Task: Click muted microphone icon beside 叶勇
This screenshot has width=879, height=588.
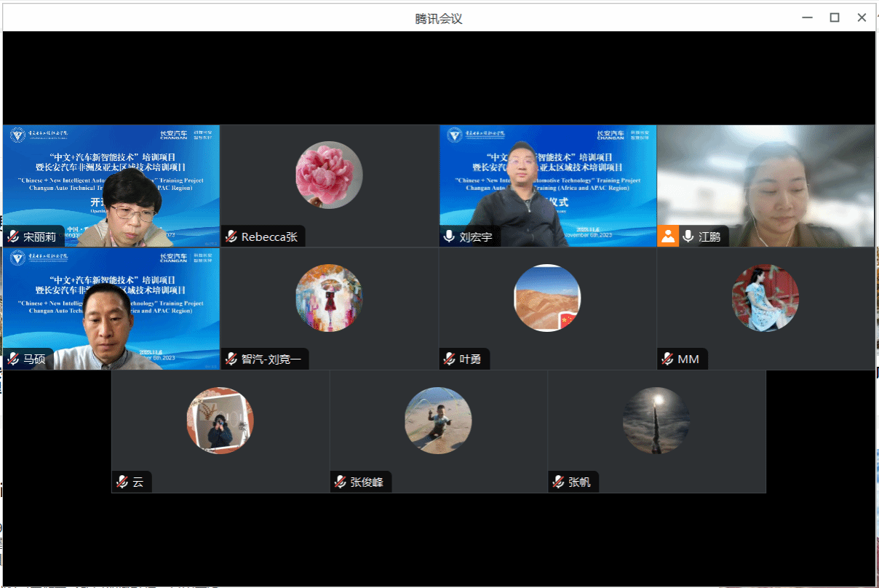Action: [450, 359]
